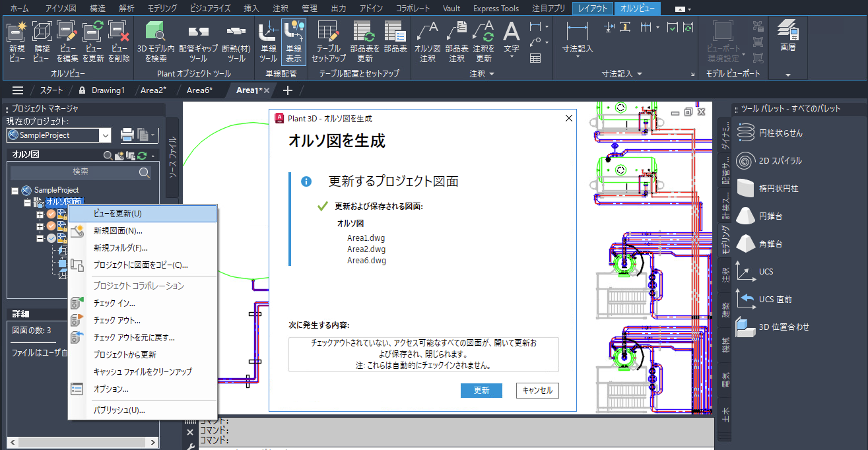The image size is (868, 450).
Task: Close the オルソ図を生成 dialog
Action: coord(568,119)
